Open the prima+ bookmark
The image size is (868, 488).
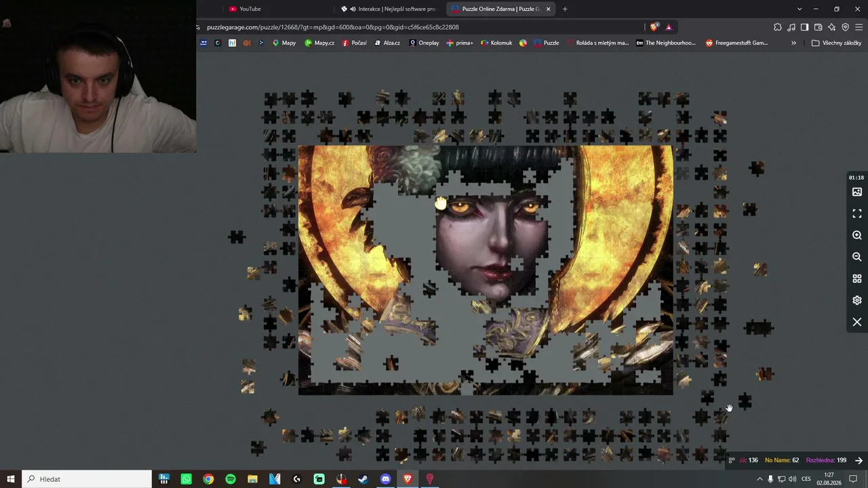click(460, 43)
